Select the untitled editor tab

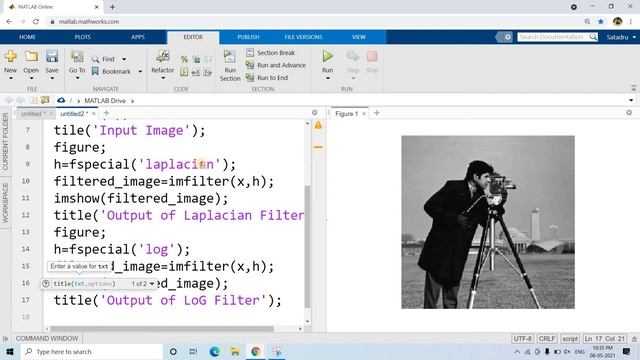click(33, 114)
